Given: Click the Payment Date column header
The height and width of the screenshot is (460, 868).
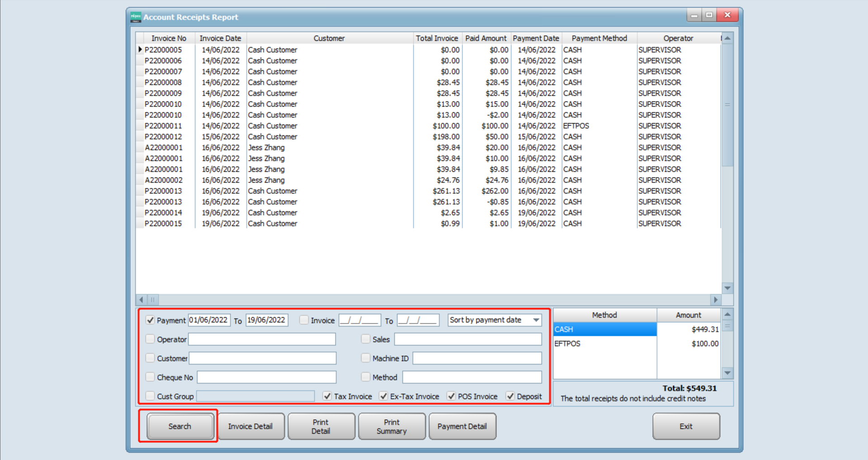Looking at the screenshot, I should (x=536, y=38).
